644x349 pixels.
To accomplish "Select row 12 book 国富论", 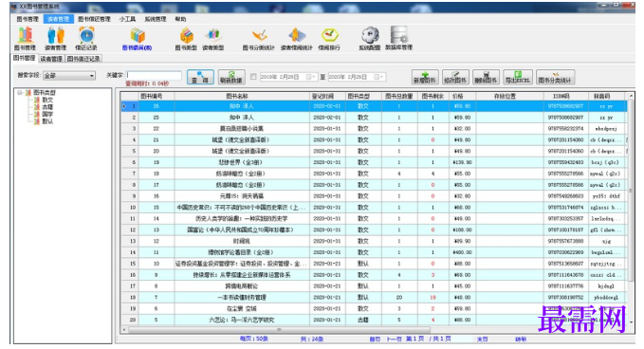I will pyautogui.click(x=374, y=230).
